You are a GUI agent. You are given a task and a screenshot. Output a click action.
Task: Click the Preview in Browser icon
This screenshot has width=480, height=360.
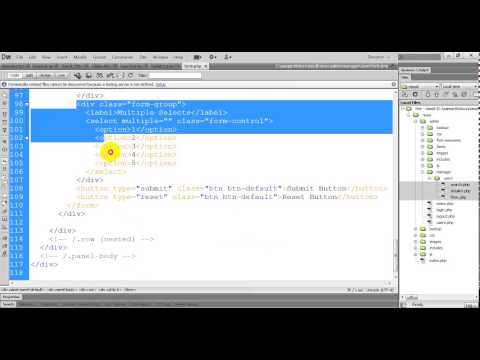point(89,76)
